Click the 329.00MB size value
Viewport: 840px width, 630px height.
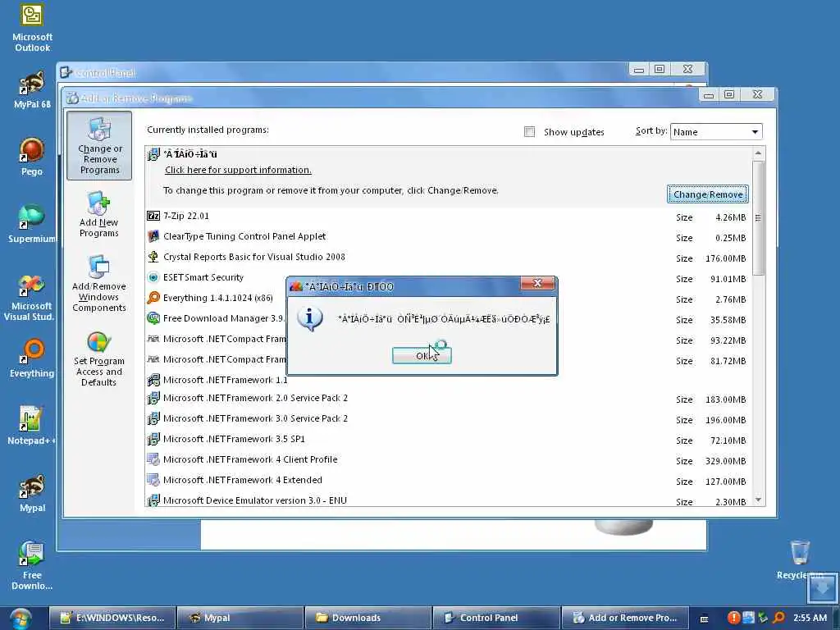[725, 461]
